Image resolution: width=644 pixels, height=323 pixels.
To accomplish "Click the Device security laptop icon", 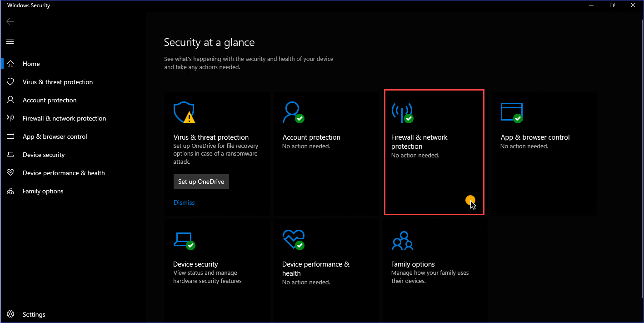I will coord(10,154).
